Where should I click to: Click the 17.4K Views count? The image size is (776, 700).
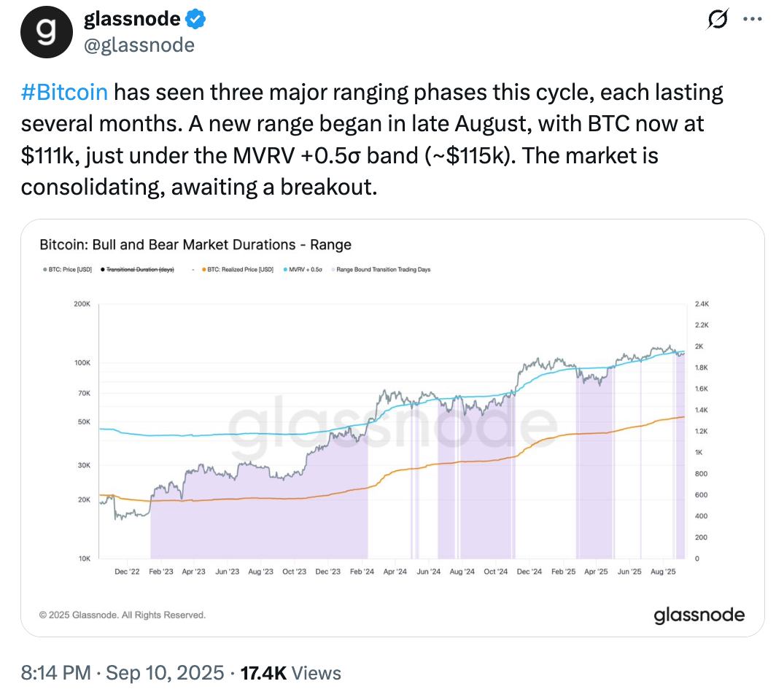tap(290, 672)
